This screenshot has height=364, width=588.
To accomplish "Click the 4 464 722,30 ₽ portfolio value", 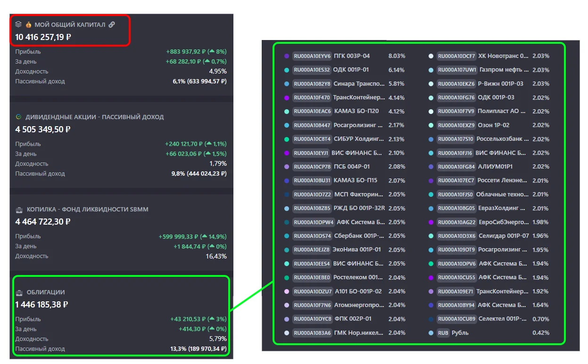I will click(x=43, y=222).
